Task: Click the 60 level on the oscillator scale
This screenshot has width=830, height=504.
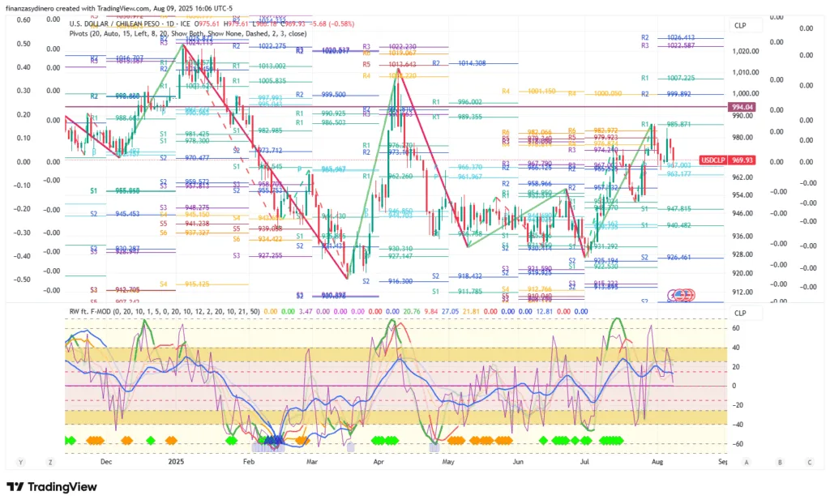Action: (735, 329)
